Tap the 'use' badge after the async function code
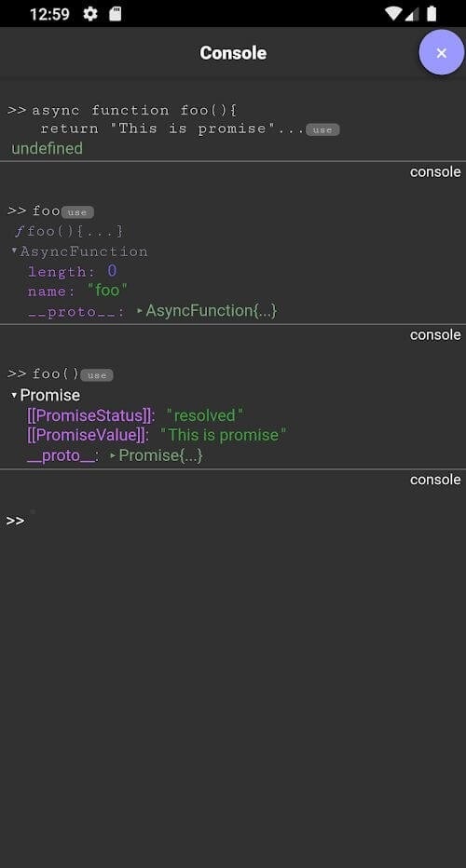The image size is (466, 868). coord(322,130)
